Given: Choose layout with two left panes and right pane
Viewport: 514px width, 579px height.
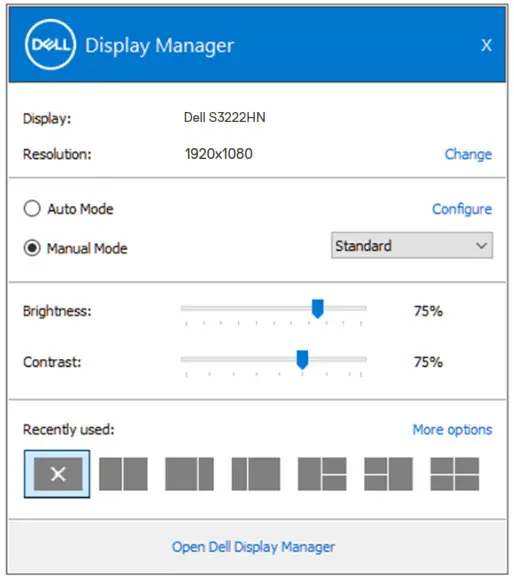Looking at the screenshot, I should [x=388, y=474].
